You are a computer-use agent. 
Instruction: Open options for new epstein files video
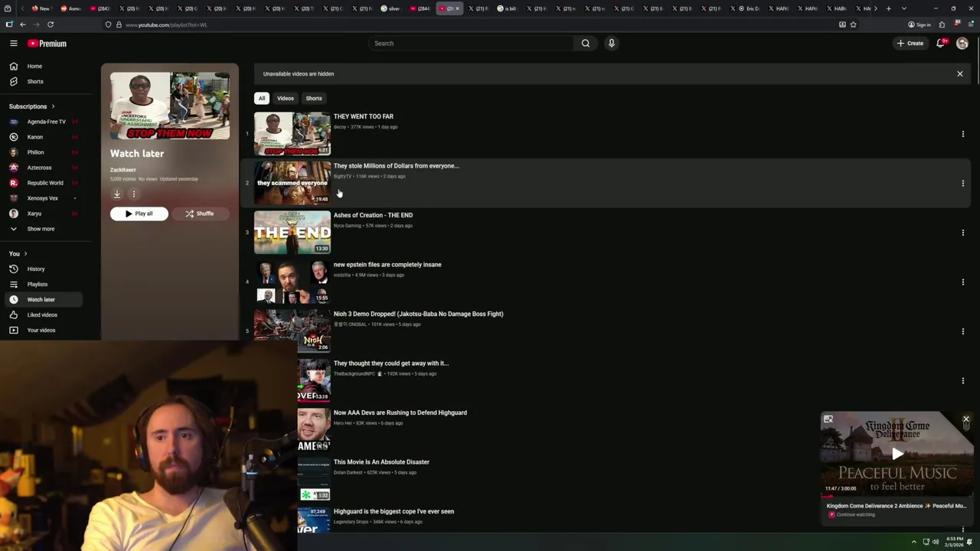(x=962, y=282)
